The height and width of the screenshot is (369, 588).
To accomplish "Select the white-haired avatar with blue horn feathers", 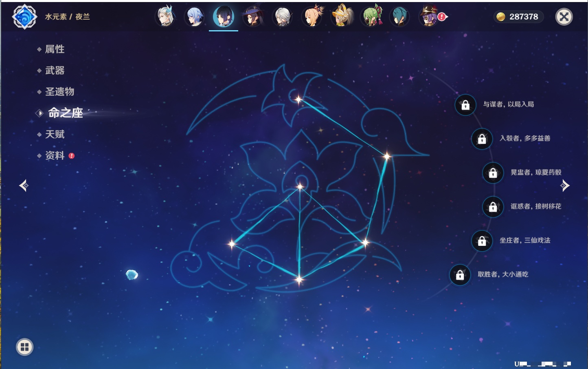I will point(165,16).
